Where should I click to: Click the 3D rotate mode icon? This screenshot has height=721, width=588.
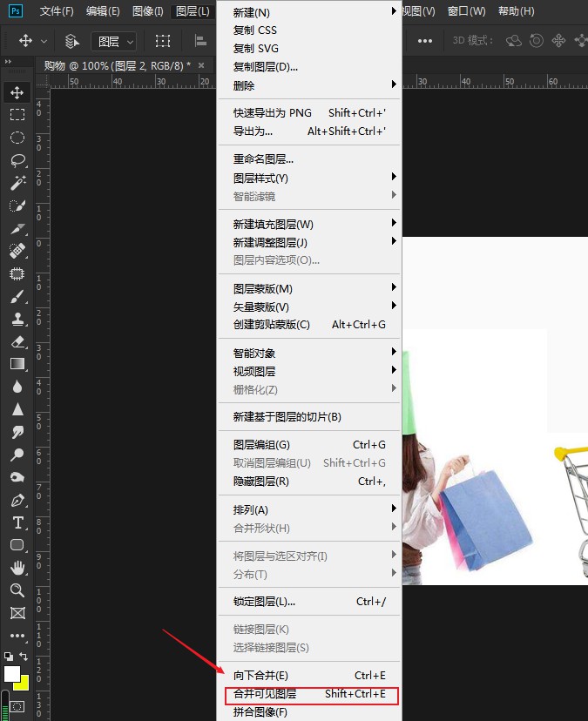coord(513,41)
